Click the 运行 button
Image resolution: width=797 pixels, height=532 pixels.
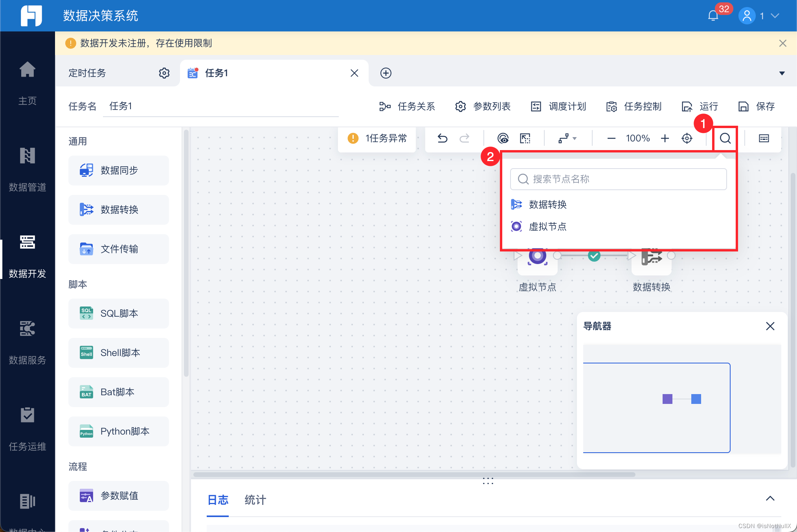700,106
